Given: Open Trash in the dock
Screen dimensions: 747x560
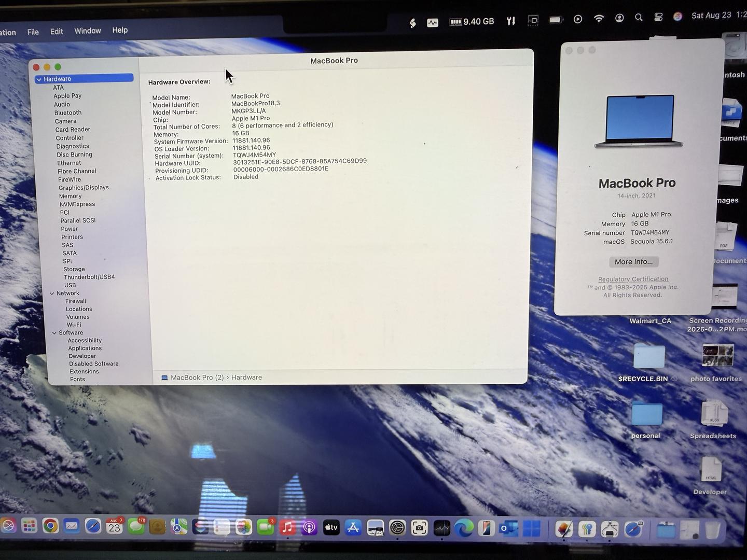Looking at the screenshot, I should [713, 530].
